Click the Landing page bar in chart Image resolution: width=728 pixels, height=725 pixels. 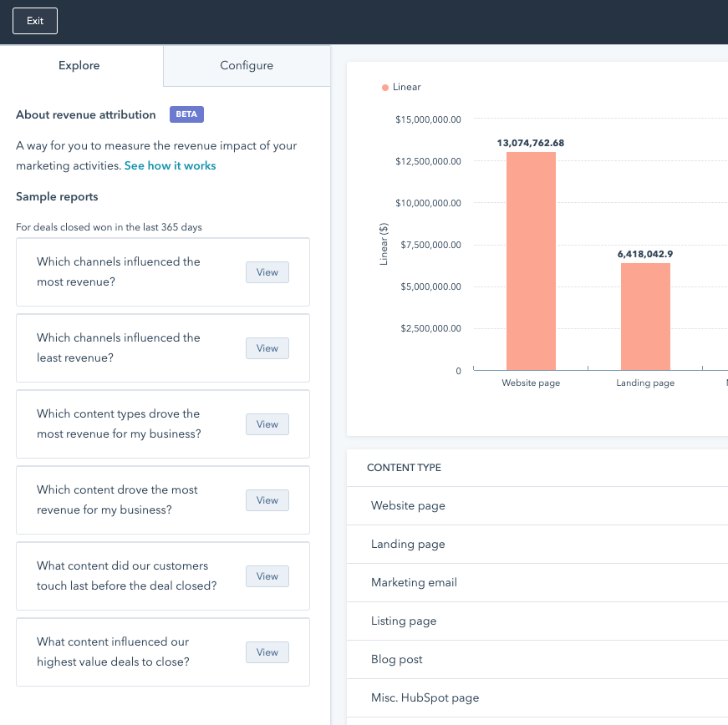pos(644,317)
